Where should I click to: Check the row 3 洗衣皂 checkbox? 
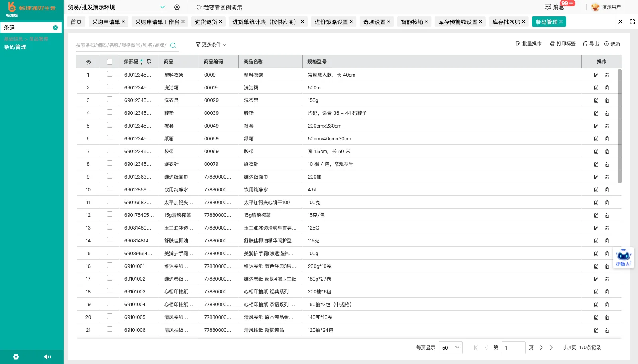(110, 99)
